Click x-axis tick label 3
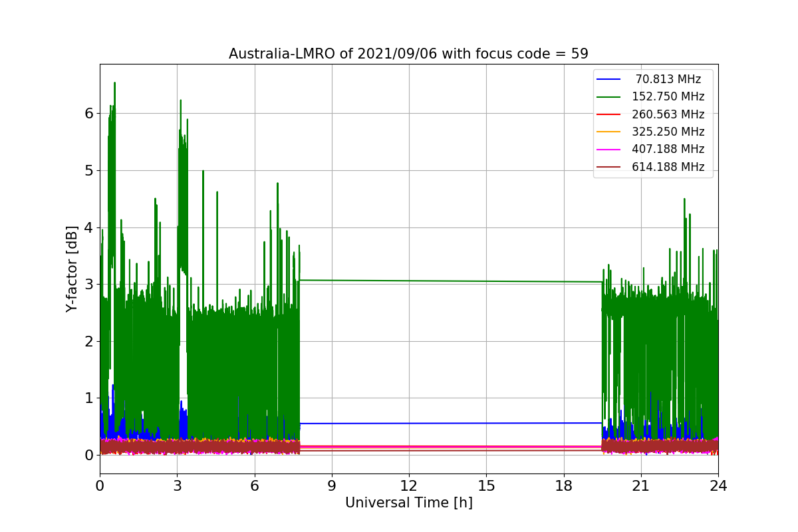Image resolution: width=798 pixels, height=532 pixels. coord(177,485)
